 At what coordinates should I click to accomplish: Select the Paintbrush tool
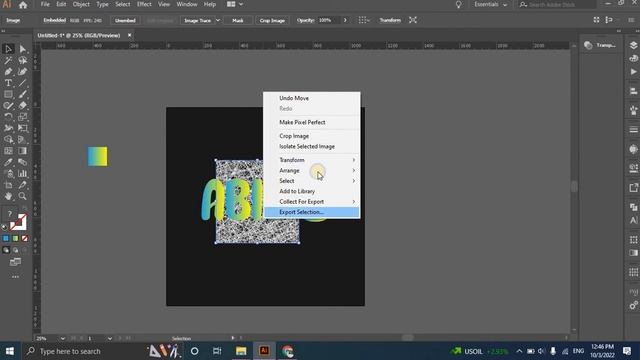[x=23, y=94]
